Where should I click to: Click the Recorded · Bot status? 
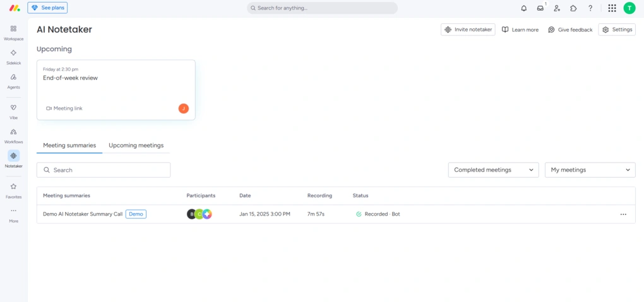click(378, 214)
